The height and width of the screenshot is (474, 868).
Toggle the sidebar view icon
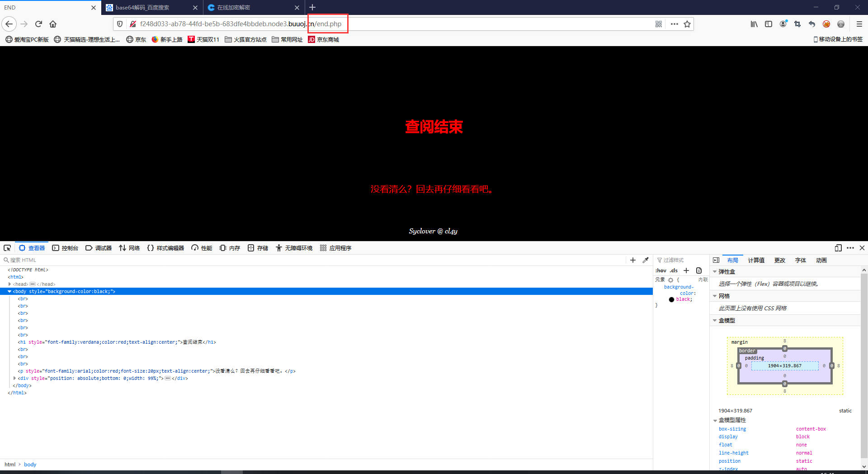[x=769, y=24]
